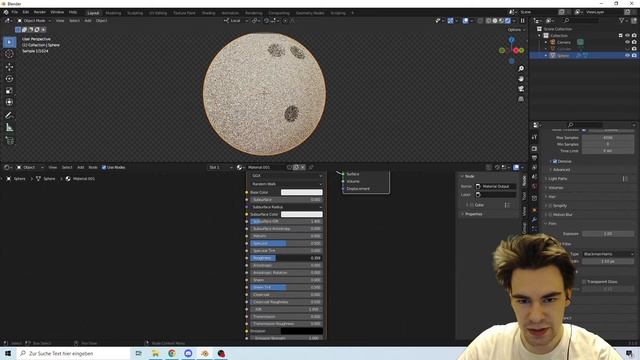640x360 pixels.
Task: Select the Rotate tool in the viewport toolbar
Action: [9, 78]
